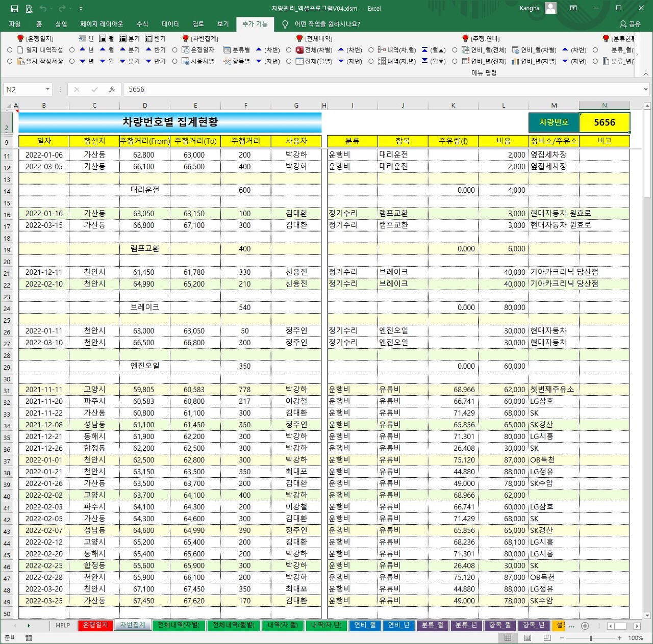This screenshot has height=644, width=653.
Task: Open the 페이지 레이아웃 ribbon tab
Action: coord(102,24)
